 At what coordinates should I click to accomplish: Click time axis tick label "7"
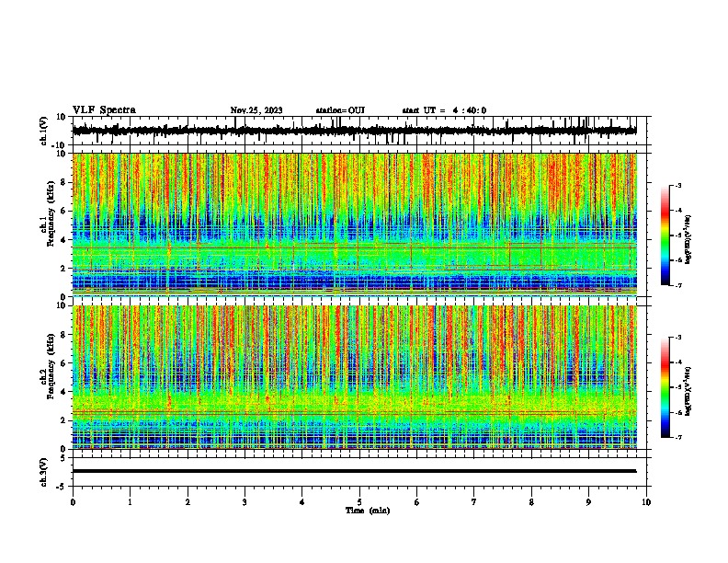coord(474,502)
